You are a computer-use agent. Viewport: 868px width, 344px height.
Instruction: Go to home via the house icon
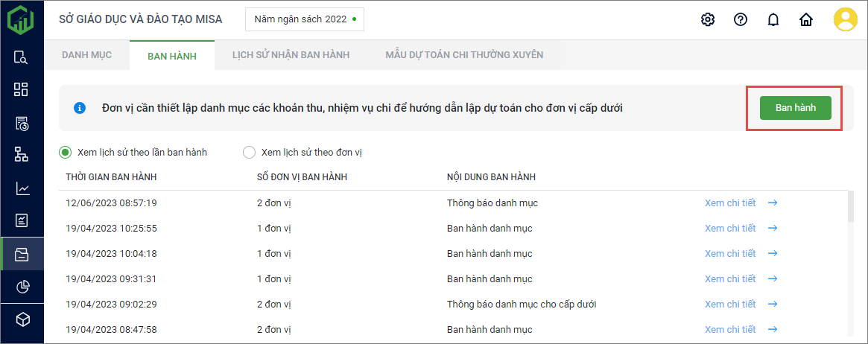pos(805,19)
